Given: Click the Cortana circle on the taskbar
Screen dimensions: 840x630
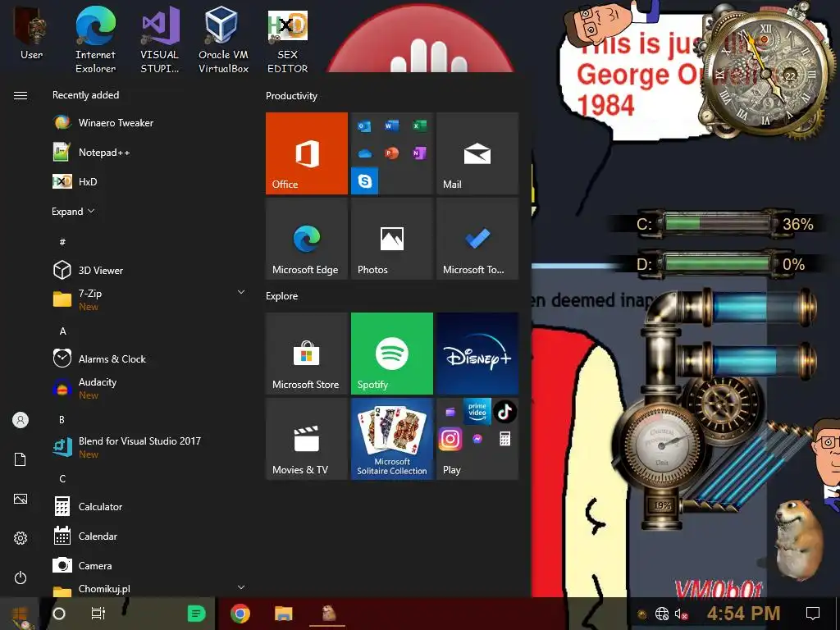Looking at the screenshot, I should (x=59, y=614).
